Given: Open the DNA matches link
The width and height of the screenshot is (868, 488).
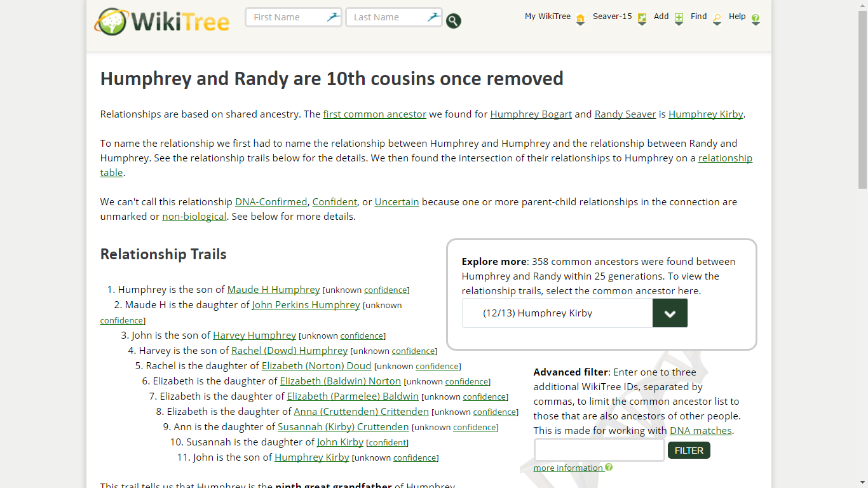Looking at the screenshot, I should 701,431.
